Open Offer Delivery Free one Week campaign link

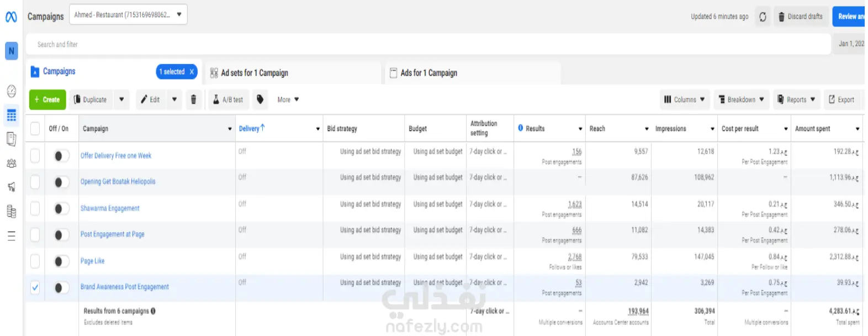pyautogui.click(x=116, y=156)
